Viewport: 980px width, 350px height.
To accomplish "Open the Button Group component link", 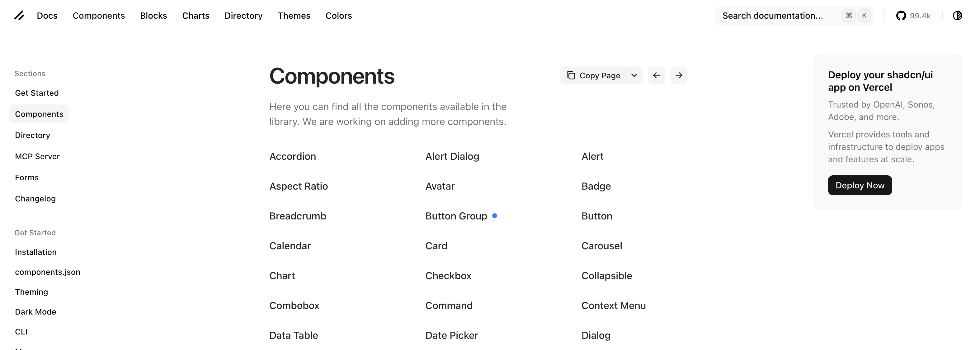I will (456, 216).
